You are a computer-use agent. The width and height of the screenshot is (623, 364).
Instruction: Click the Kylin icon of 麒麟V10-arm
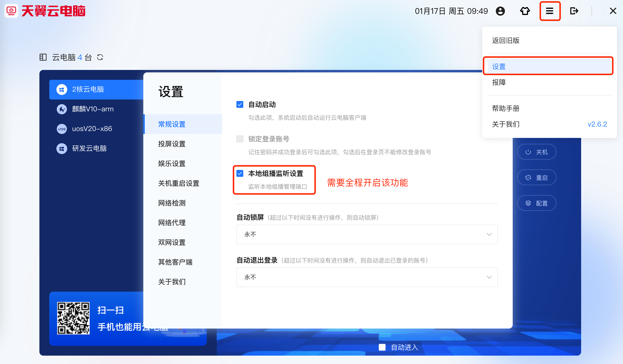[62, 109]
